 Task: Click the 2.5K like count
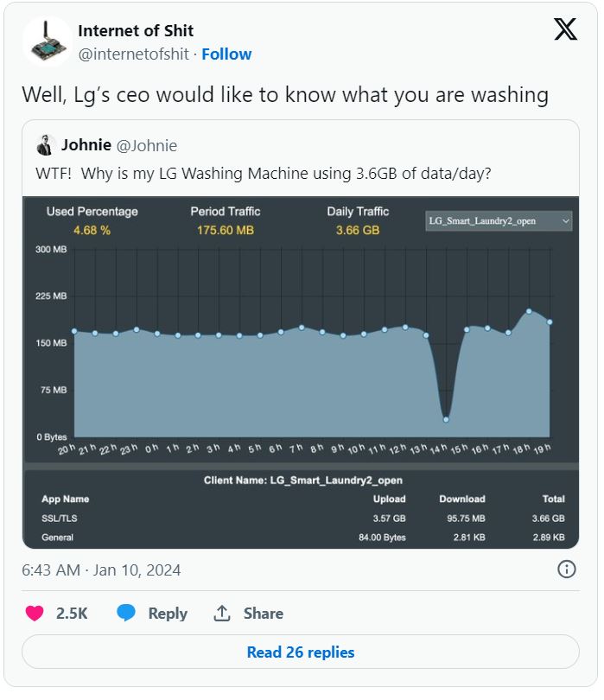click(x=72, y=613)
